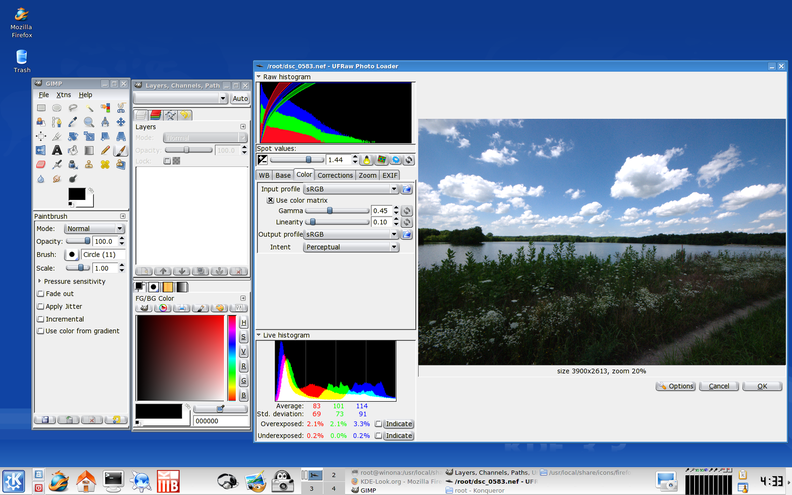Disable the Use color matrix checkbox
Image resolution: width=792 pixels, height=495 pixels.
click(270, 200)
